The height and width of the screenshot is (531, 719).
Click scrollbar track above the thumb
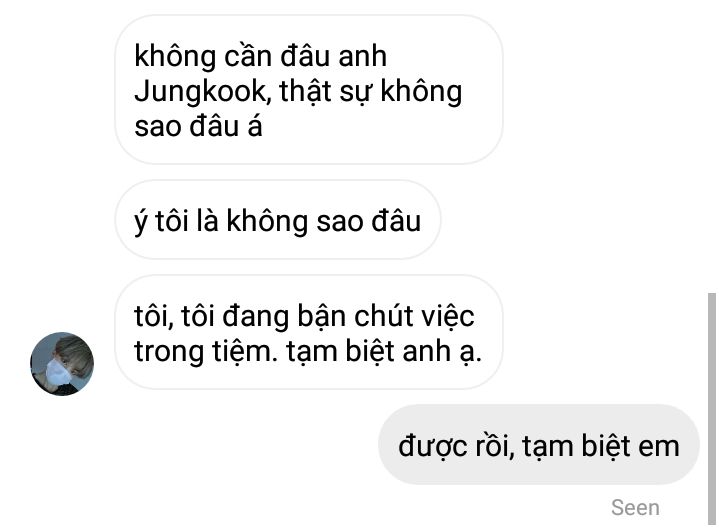(x=712, y=147)
